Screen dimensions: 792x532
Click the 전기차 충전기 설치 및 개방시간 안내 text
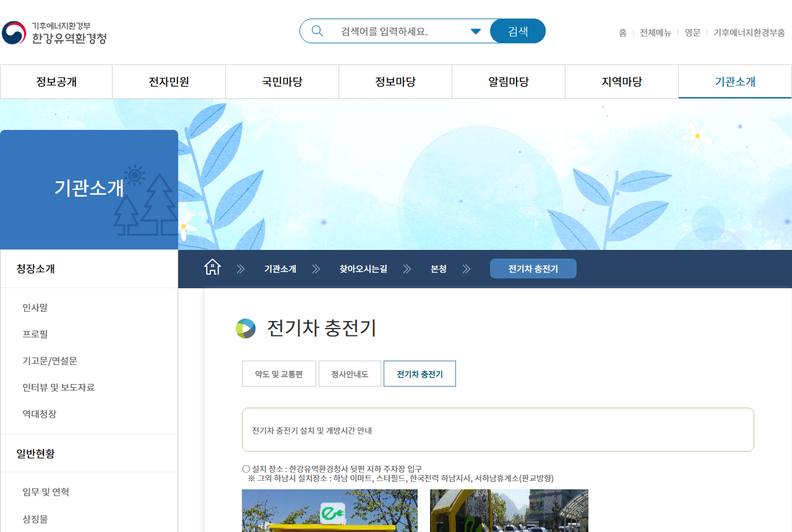(312, 430)
